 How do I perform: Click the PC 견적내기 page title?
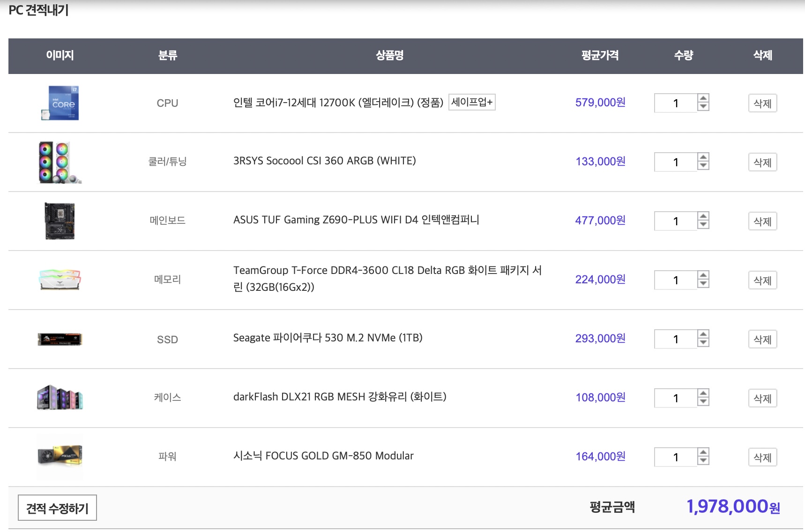click(x=39, y=10)
